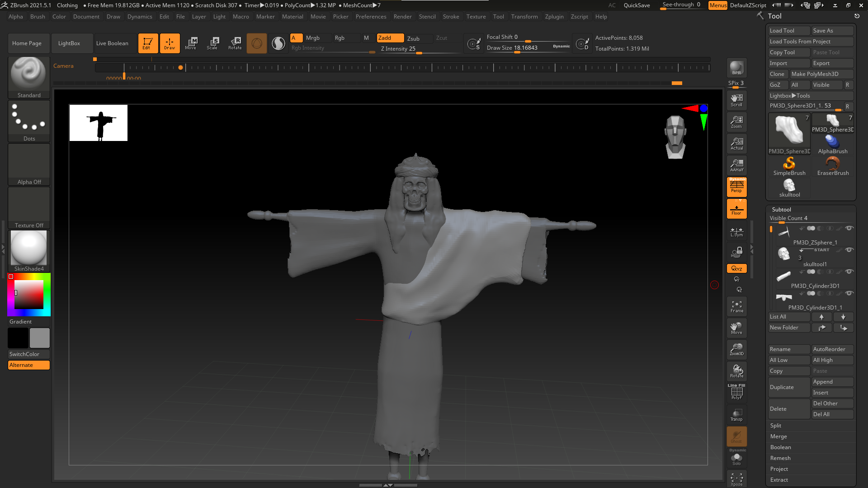Expand the Boolean section
Screen dimensions: 868x488
coord(780,447)
